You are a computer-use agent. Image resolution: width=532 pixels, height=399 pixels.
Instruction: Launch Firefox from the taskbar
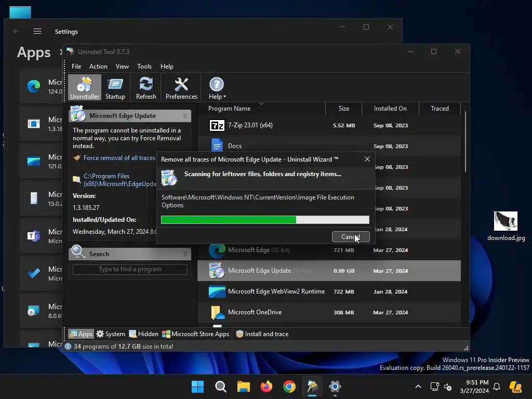(x=267, y=387)
